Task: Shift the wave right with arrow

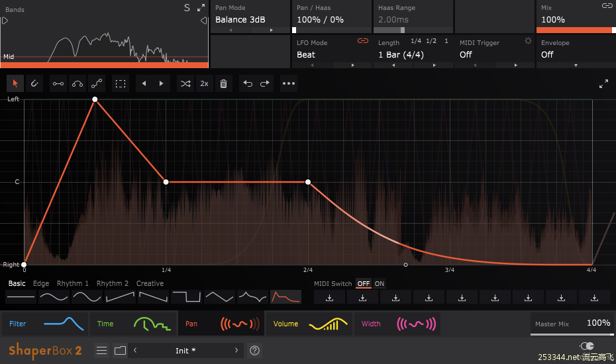Action: click(x=161, y=83)
